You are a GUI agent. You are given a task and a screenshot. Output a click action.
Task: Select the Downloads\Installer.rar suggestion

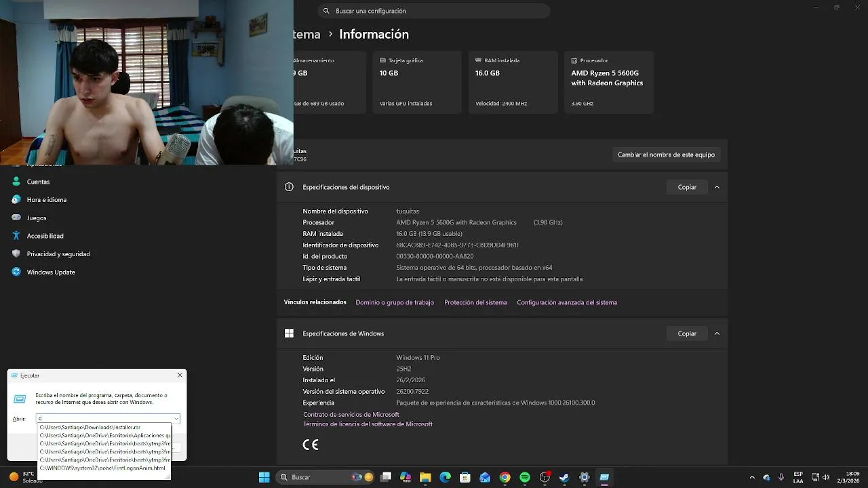tap(104, 428)
